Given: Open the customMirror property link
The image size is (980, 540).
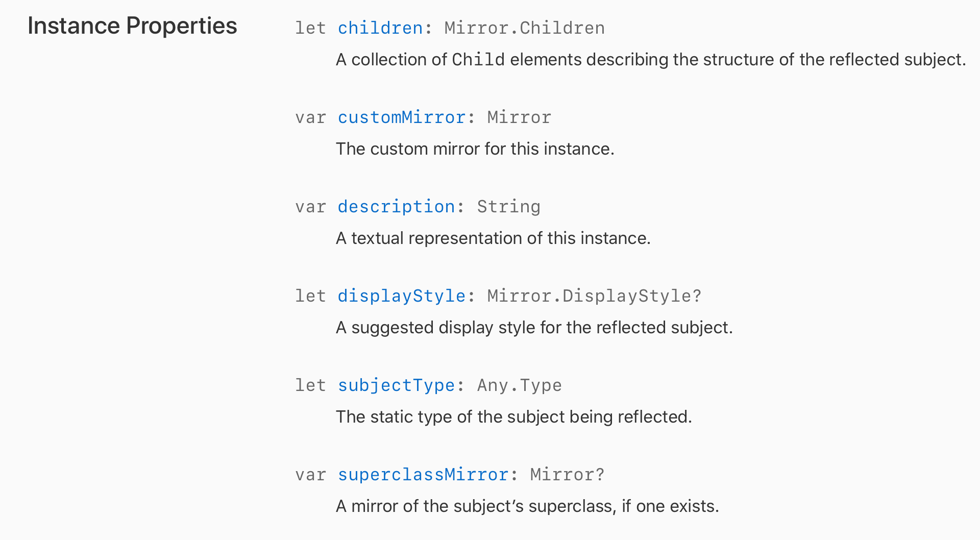Looking at the screenshot, I should (402, 117).
